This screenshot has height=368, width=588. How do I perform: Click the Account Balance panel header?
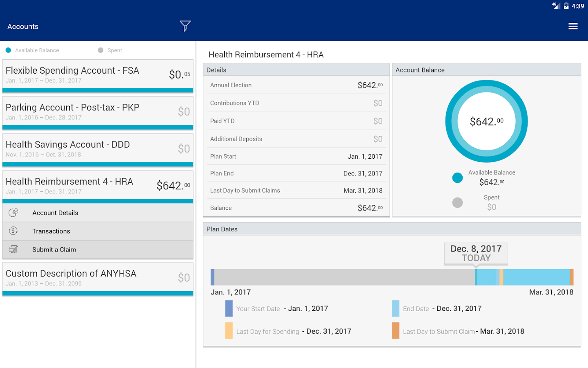point(486,70)
